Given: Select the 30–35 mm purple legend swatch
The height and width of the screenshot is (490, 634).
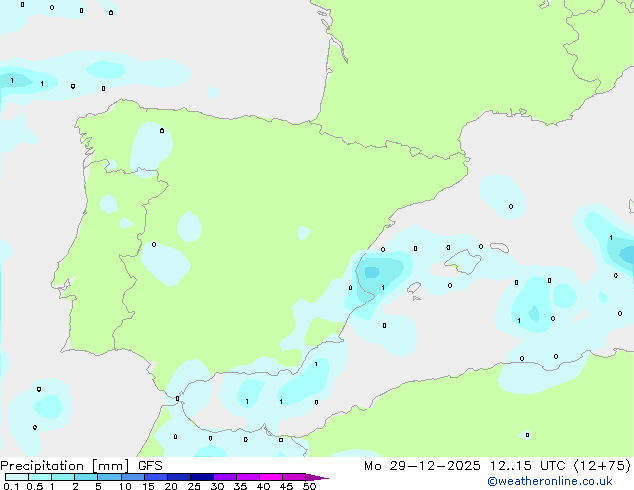Looking at the screenshot, I should tap(225, 477).
